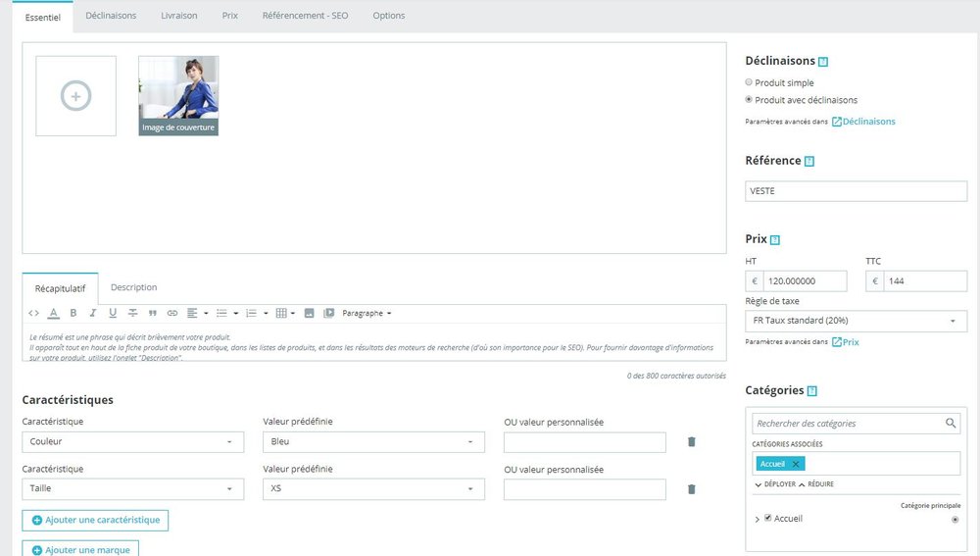Set Accueil as main category radio
980x556 pixels.
[x=955, y=520]
